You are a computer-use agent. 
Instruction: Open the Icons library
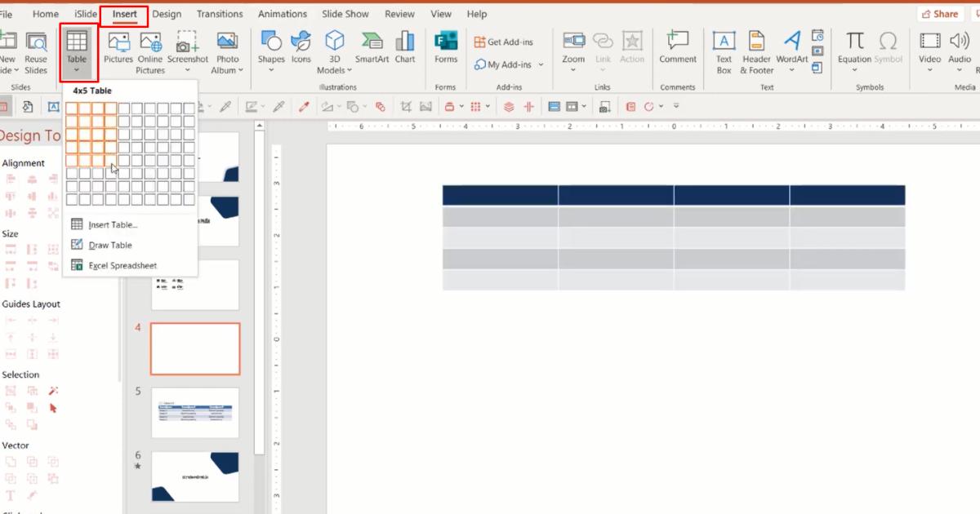[x=301, y=48]
